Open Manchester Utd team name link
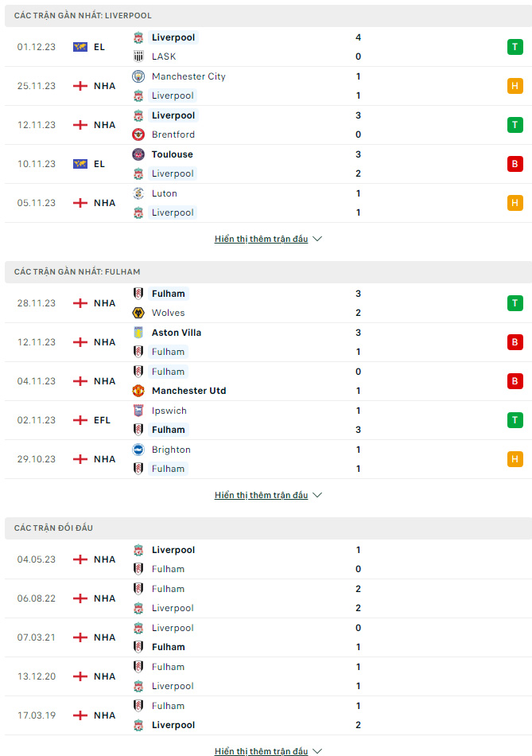The width and height of the screenshot is (532, 756). [x=189, y=391]
